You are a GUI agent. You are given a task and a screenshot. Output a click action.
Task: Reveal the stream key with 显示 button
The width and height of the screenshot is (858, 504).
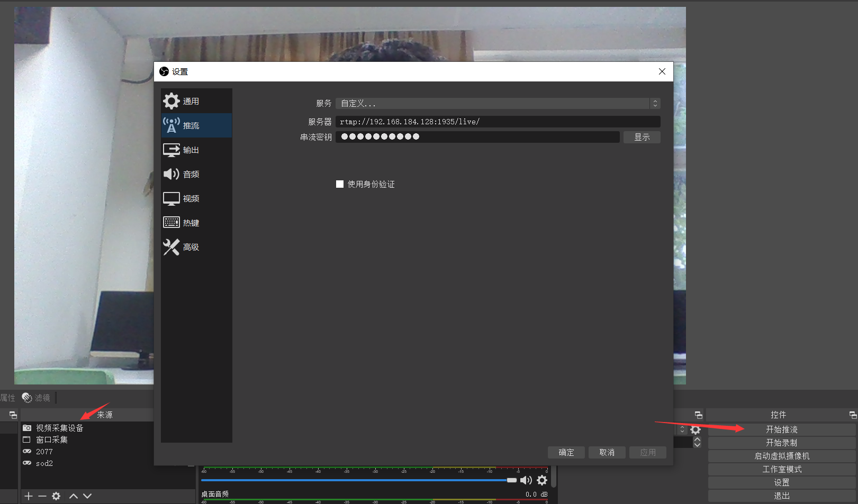coord(642,136)
